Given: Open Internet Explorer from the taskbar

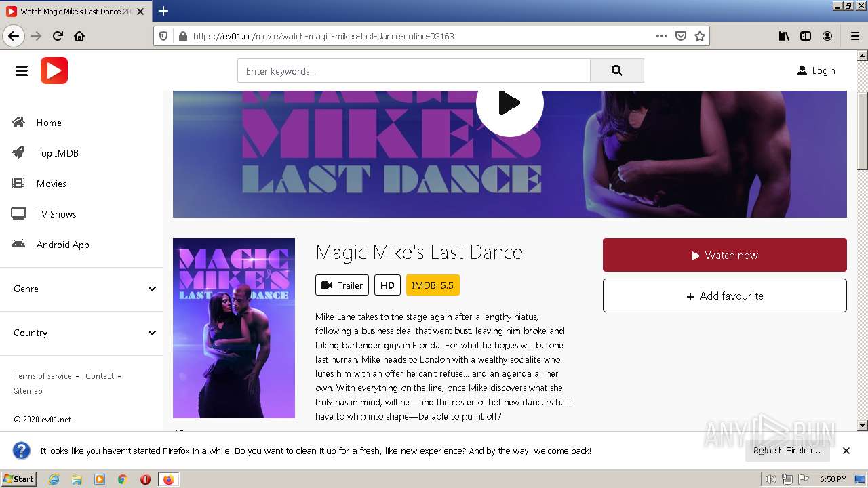Looking at the screenshot, I should pos(54,479).
